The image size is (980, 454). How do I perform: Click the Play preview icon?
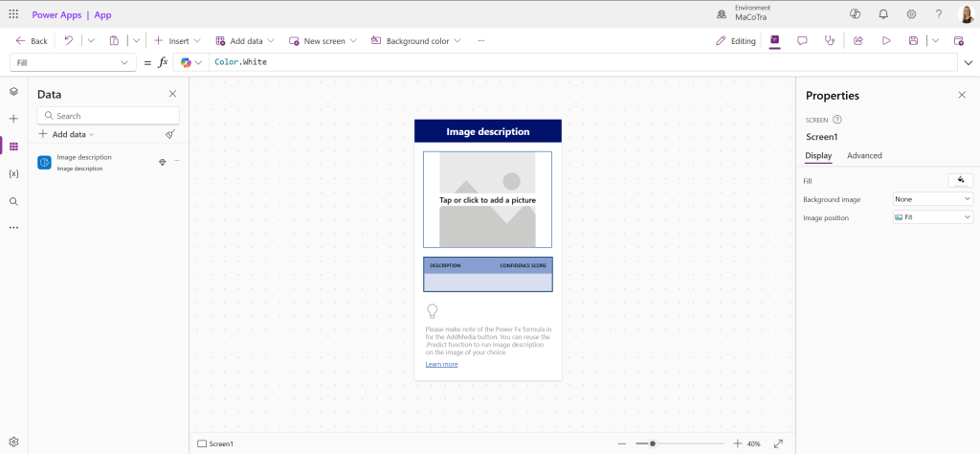coord(886,41)
